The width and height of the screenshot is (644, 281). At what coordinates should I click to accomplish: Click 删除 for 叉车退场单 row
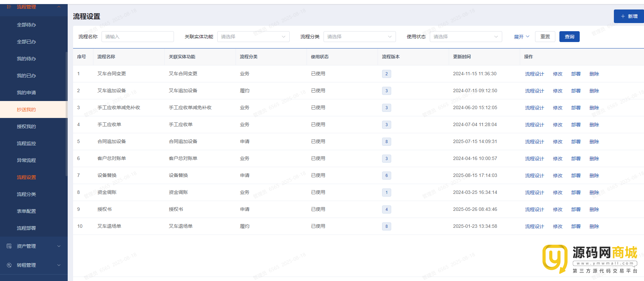tap(594, 226)
